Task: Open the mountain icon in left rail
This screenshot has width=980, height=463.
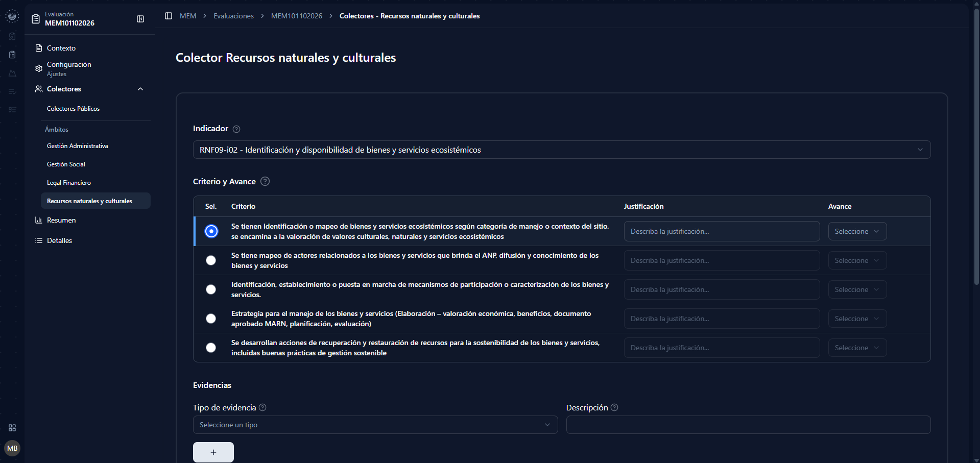Action: tap(12, 73)
